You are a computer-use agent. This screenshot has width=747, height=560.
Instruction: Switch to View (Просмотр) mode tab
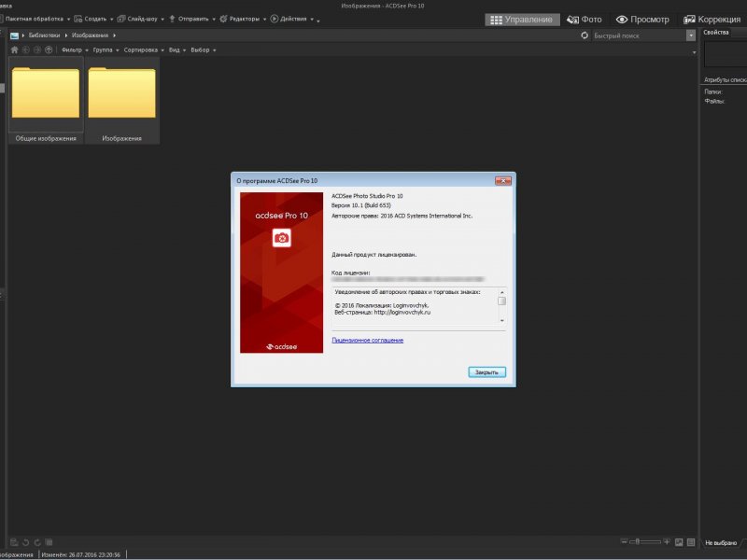point(642,20)
